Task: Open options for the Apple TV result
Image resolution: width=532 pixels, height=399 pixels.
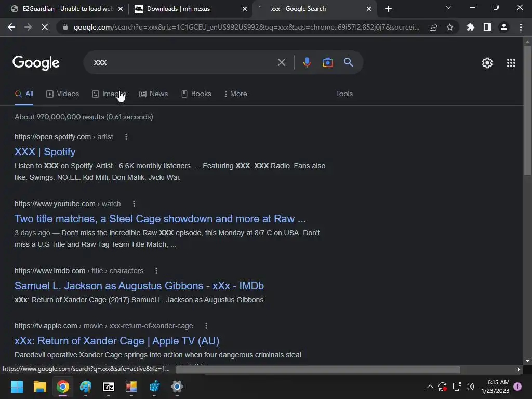Action: 206,326
